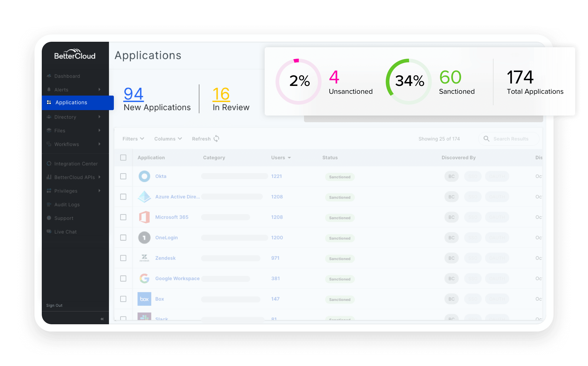Click the Alerts bell icon
The height and width of the screenshot is (366, 588).
point(49,90)
